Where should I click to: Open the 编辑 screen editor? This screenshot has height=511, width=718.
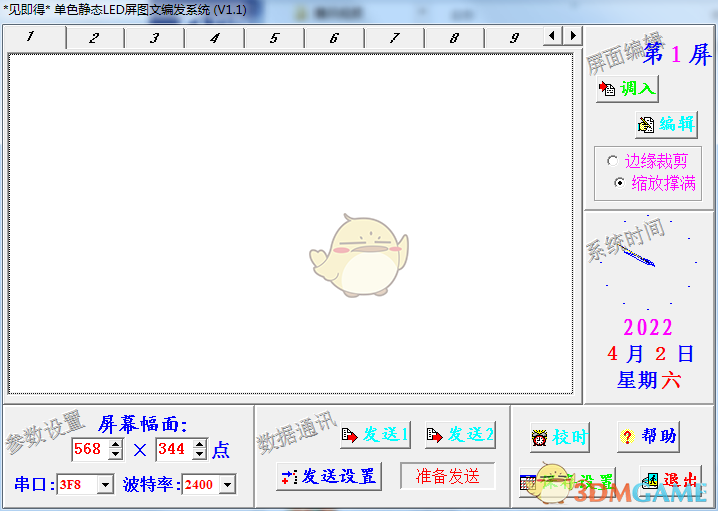coord(666,124)
